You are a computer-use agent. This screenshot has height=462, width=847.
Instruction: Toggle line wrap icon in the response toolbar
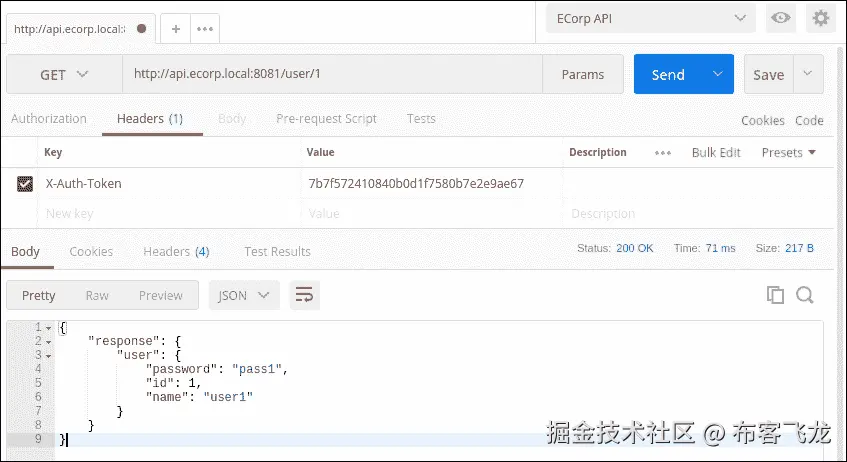click(x=304, y=295)
